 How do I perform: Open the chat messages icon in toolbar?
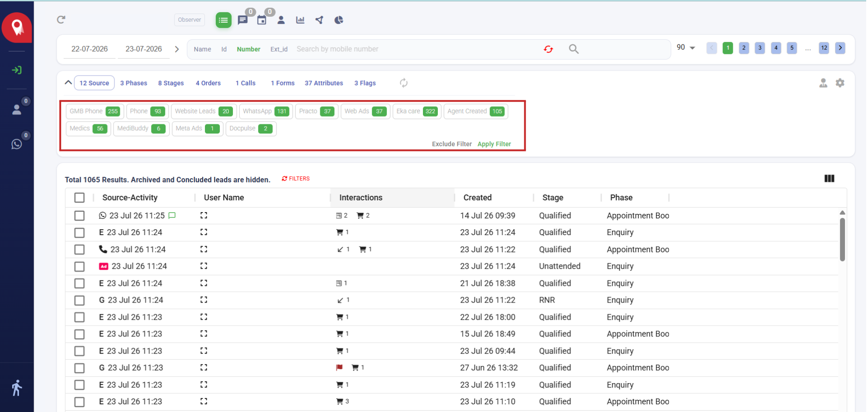[242, 20]
